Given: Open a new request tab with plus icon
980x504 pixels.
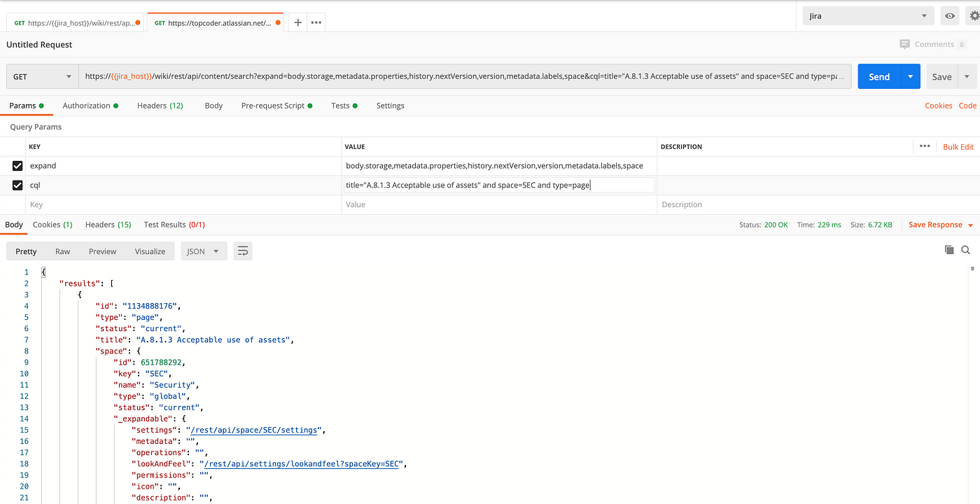Looking at the screenshot, I should point(297,22).
